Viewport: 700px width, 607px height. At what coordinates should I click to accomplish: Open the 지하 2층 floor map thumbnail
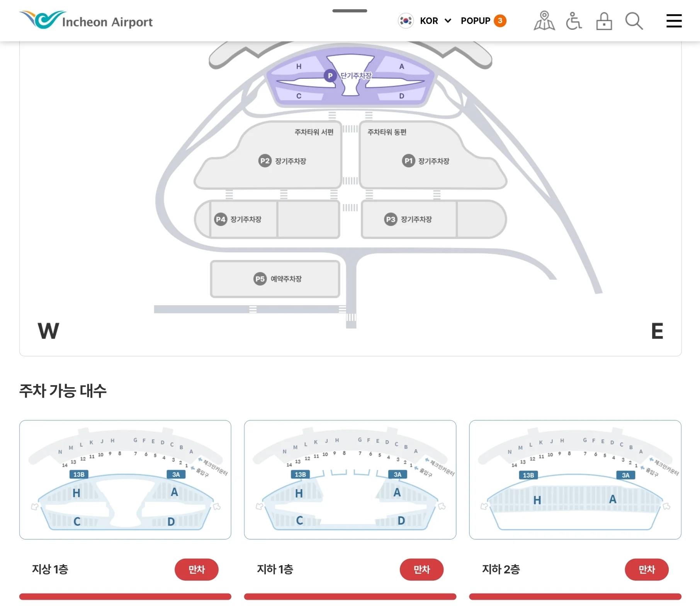[575, 479]
